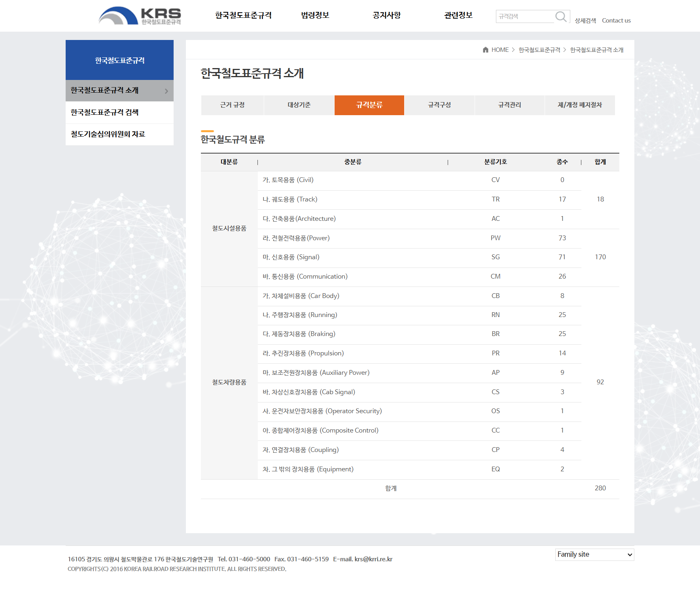Screen dimensions: 700x596
Task: Switch to 규격구성 tab
Action: click(x=439, y=105)
